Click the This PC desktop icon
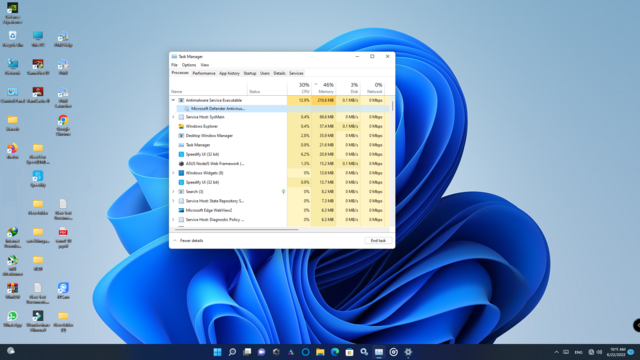 pos(38,39)
